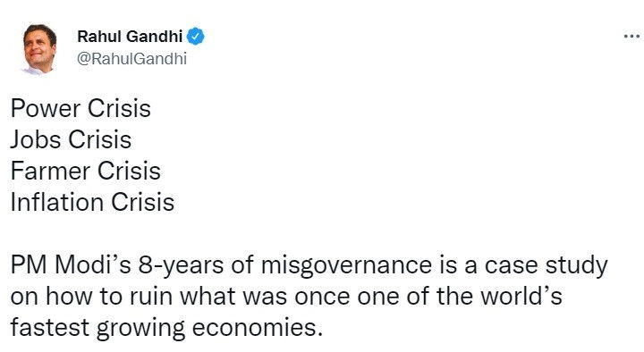The image size is (644, 352).
Task: Click the "Power Crisis" line of the tweet
Action: click(x=80, y=109)
